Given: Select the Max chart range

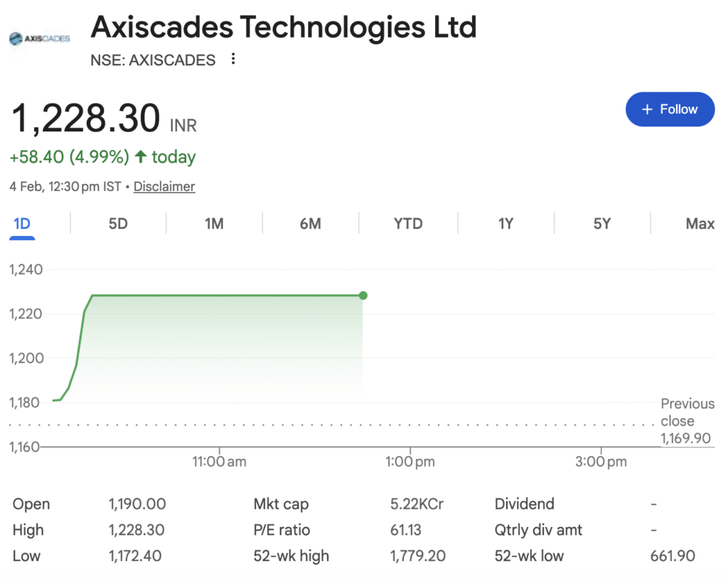Looking at the screenshot, I should click(x=700, y=224).
